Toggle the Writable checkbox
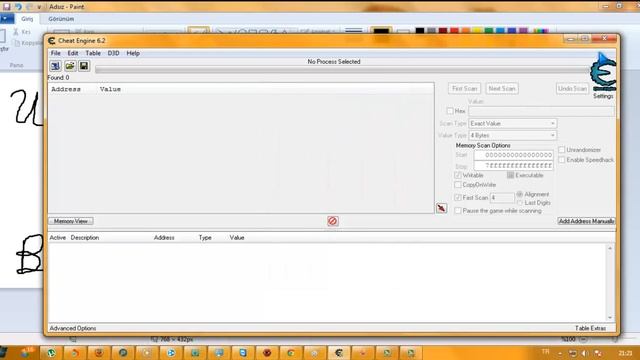 coord(458,175)
